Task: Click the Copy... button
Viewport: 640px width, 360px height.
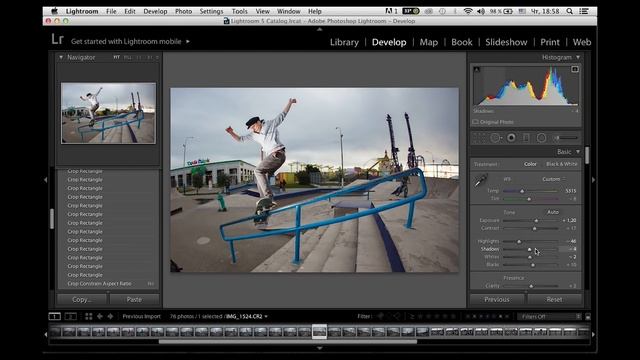Action: click(x=82, y=299)
